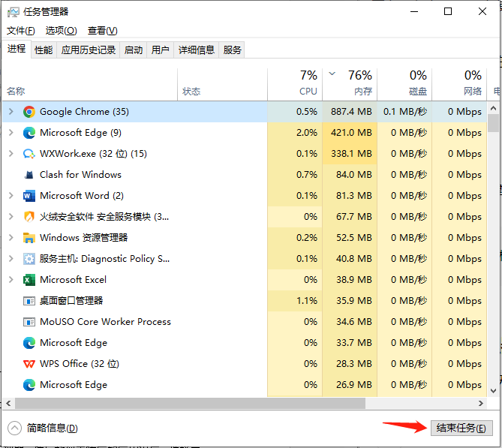Collapse to 简略信息 using the circled arrow
Screen dimensions: 502x448
pyautogui.click(x=14, y=428)
